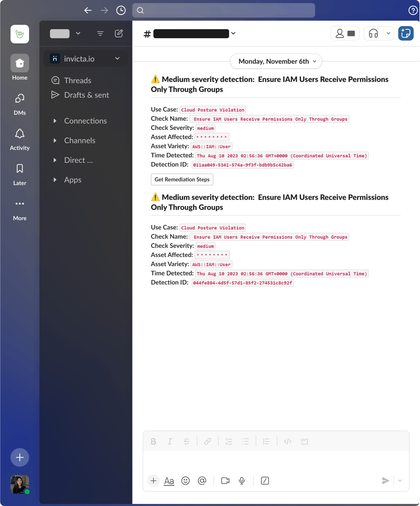Toggle blockquote formatting
420x506 pixels.
click(x=266, y=441)
